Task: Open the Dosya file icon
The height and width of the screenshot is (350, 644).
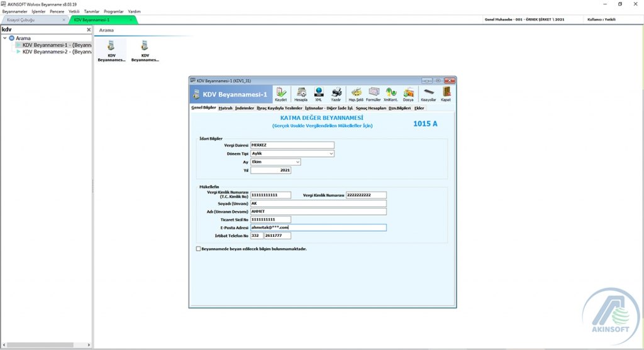Action: click(408, 94)
